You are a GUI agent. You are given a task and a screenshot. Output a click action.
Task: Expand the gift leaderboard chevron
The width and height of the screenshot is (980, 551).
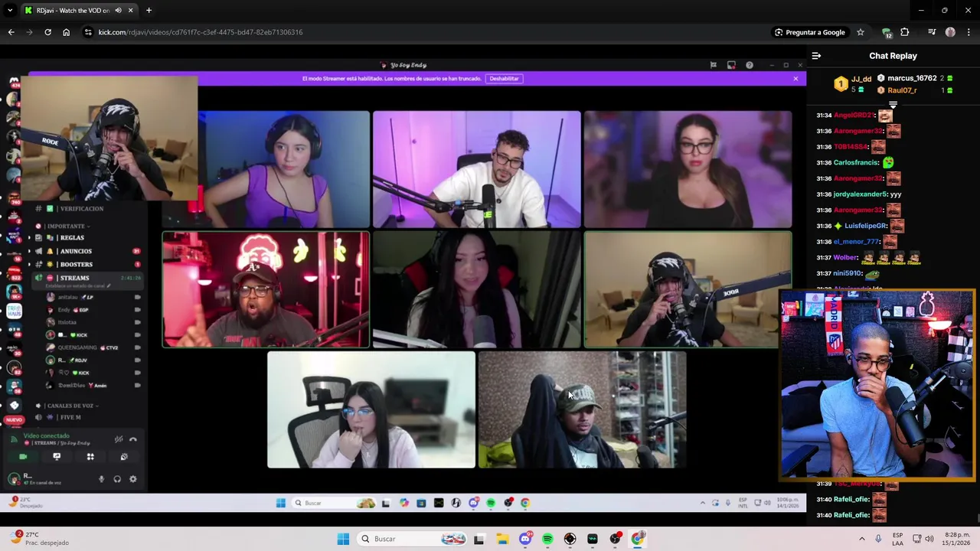pyautogui.click(x=893, y=105)
